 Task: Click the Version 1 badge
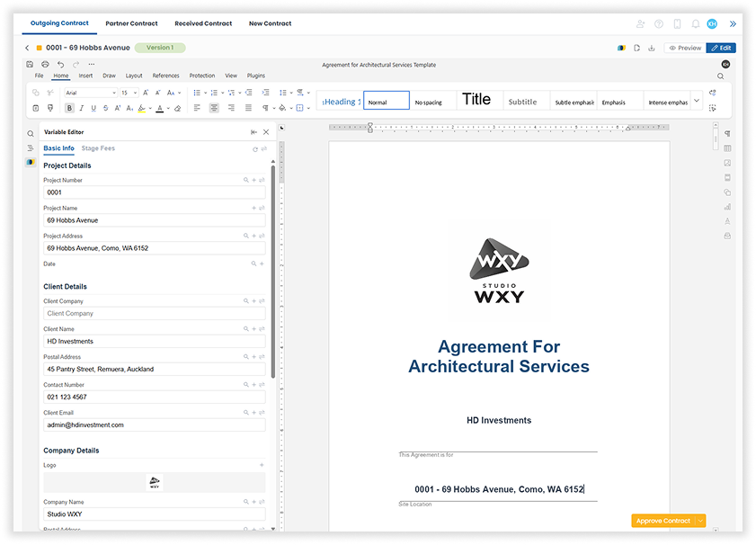(160, 48)
